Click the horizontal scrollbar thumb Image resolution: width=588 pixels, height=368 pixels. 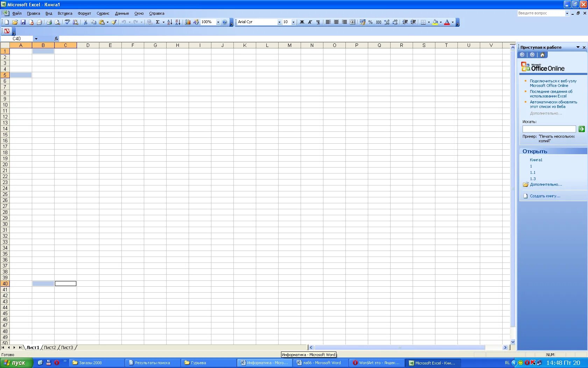click(x=399, y=348)
